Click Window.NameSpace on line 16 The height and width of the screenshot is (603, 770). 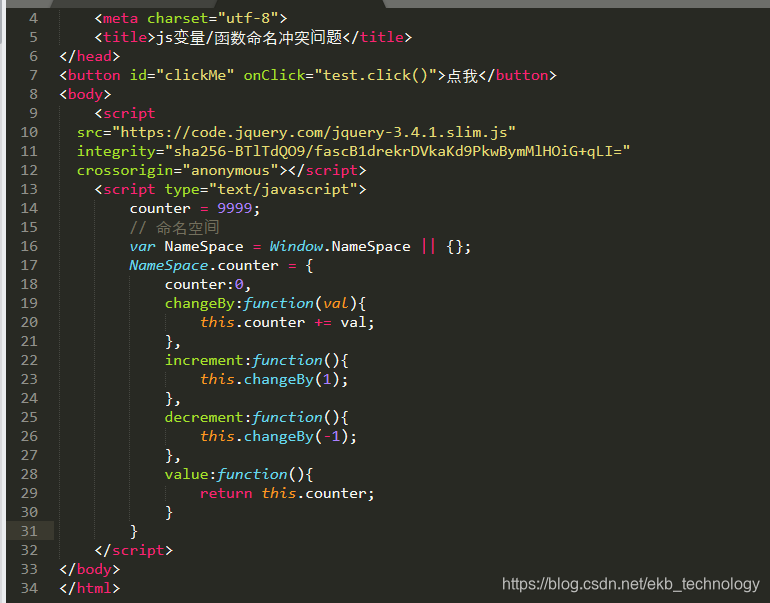pos(340,247)
